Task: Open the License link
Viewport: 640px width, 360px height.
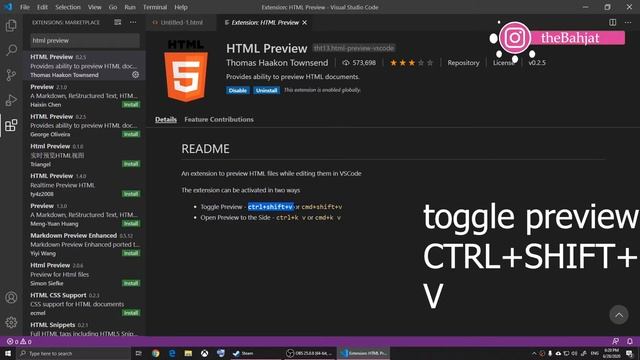Action: tap(504, 63)
